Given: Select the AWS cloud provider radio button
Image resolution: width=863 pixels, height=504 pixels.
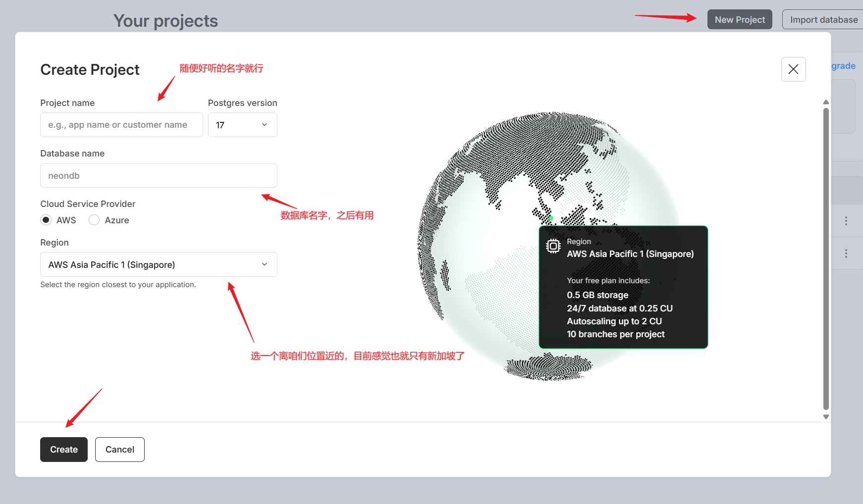Looking at the screenshot, I should (46, 220).
